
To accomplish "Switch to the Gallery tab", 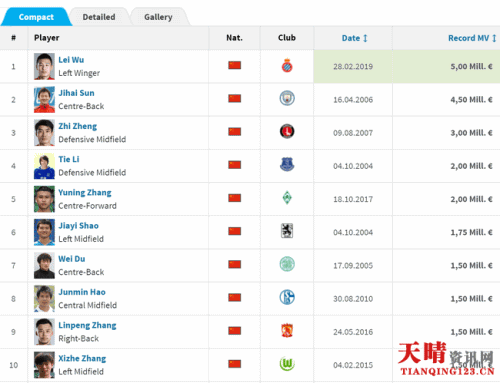I will point(158,17).
